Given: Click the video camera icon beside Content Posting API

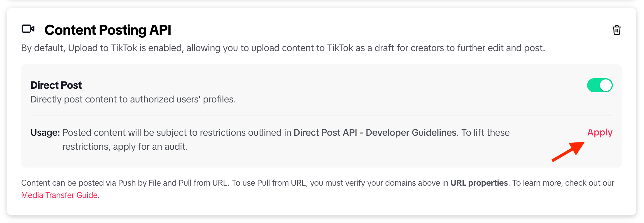Looking at the screenshot, I should tap(28, 29).
